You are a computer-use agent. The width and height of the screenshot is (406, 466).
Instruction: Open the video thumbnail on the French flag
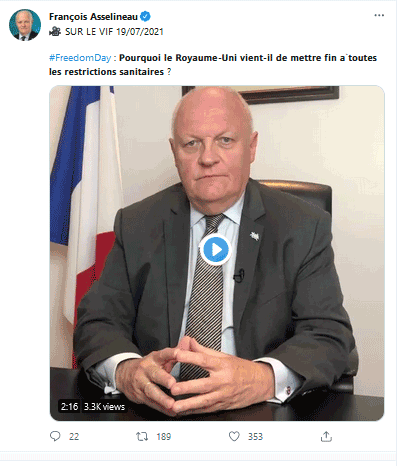83,200
